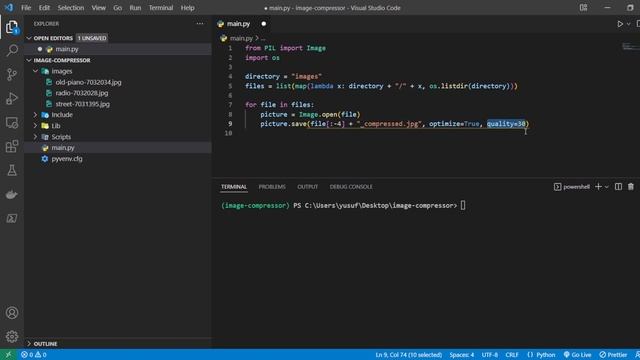This screenshot has height=360, width=640.
Task: Click CRLF end of line setting
Action: (x=512, y=355)
